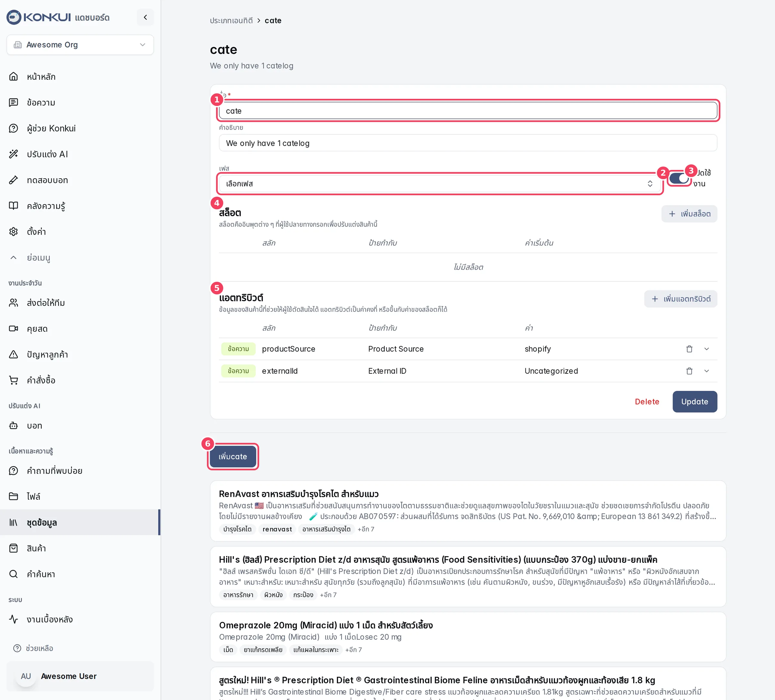Open ข้อความ messages in sidebar
775x700 pixels.
point(80,102)
